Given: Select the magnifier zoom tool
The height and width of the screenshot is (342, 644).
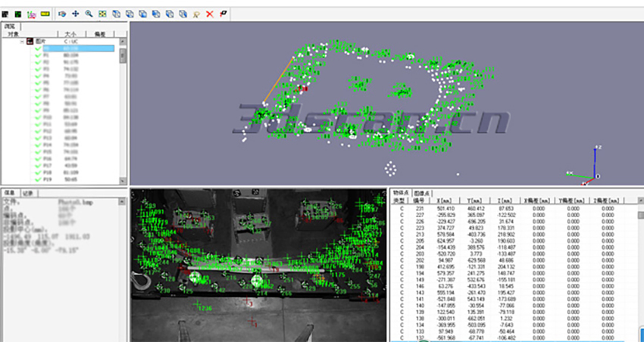Looking at the screenshot, I should pyautogui.click(x=89, y=14).
